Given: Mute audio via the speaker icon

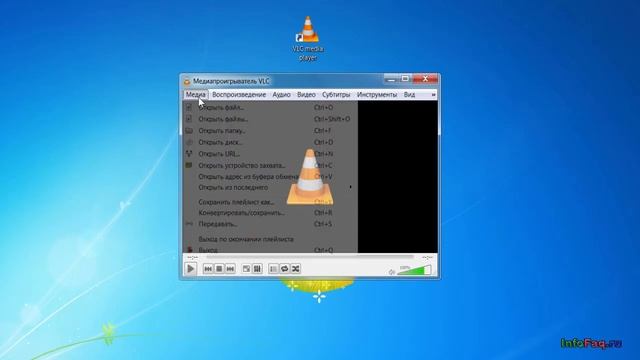Looking at the screenshot, I should click(392, 271).
